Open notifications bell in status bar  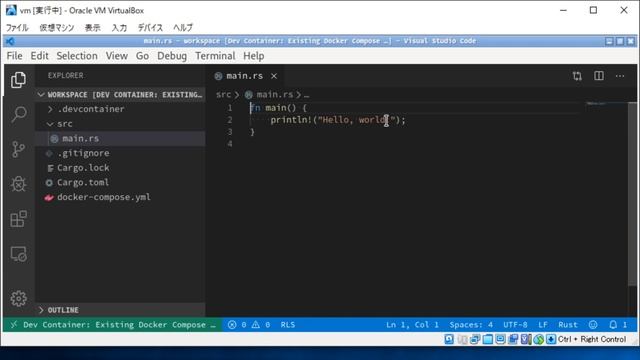618,324
